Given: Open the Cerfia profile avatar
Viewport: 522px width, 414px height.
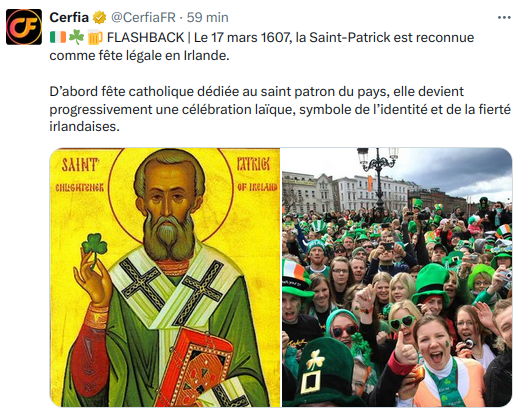Looking at the screenshot, I should point(24,27).
